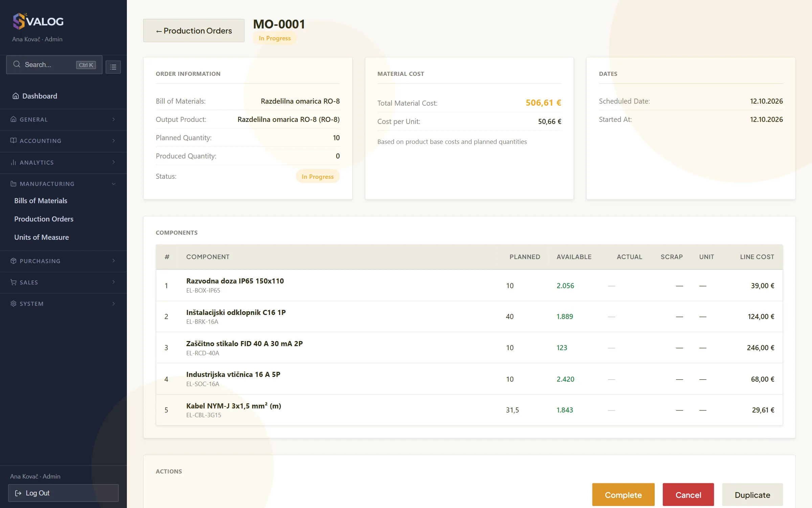Click the AVAILABLE column header
This screenshot has width=812, height=508.
(574, 257)
